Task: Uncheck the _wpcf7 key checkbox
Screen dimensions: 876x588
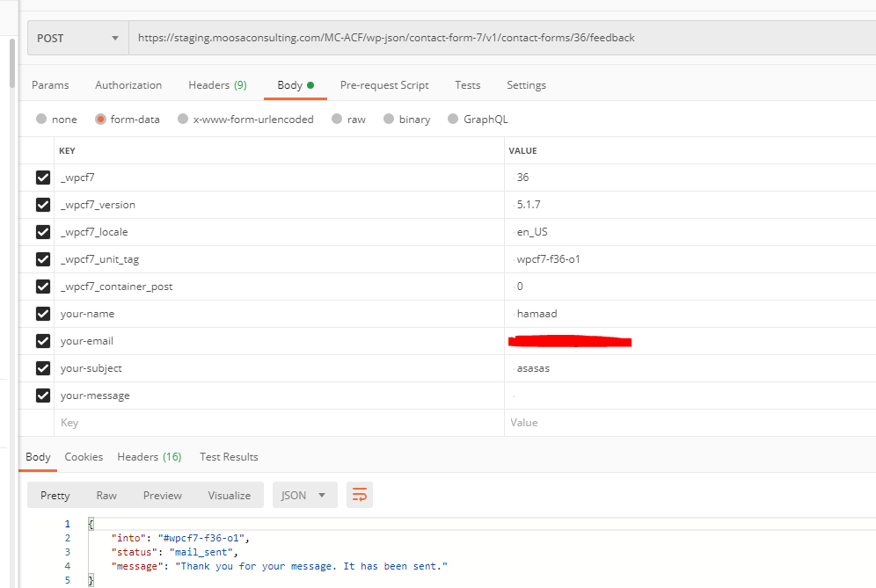Action: tap(42, 178)
